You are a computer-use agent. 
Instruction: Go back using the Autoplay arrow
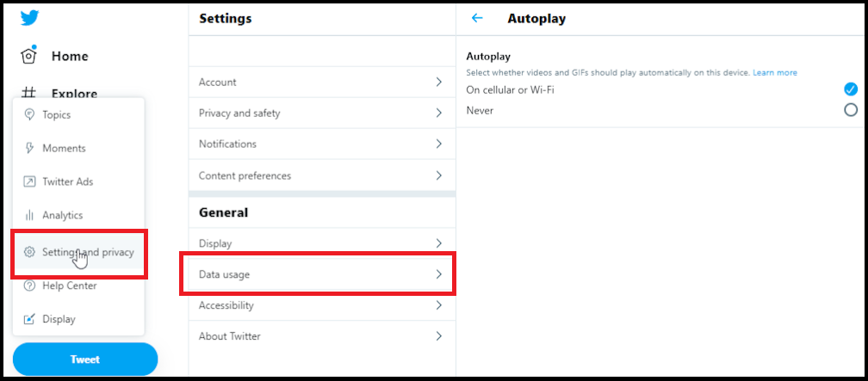[x=477, y=18]
